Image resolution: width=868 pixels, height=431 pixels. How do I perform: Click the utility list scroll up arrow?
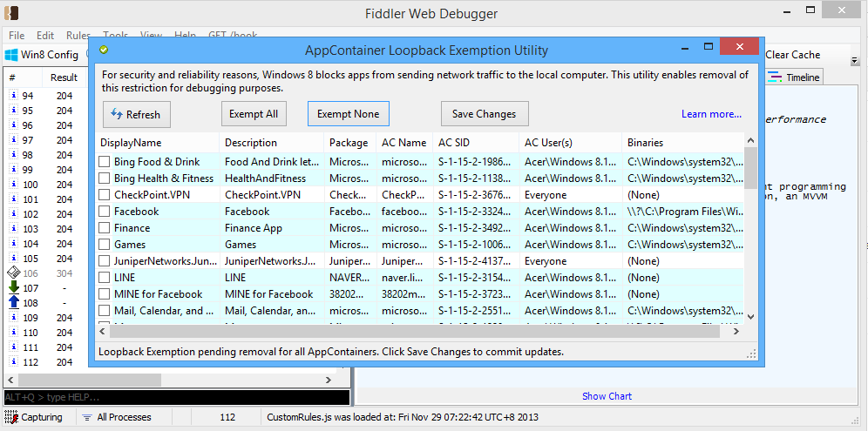pyautogui.click(x=750, y=140)
